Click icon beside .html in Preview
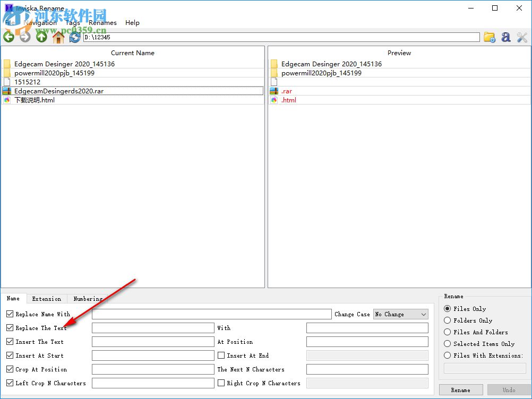 (274, 100)
